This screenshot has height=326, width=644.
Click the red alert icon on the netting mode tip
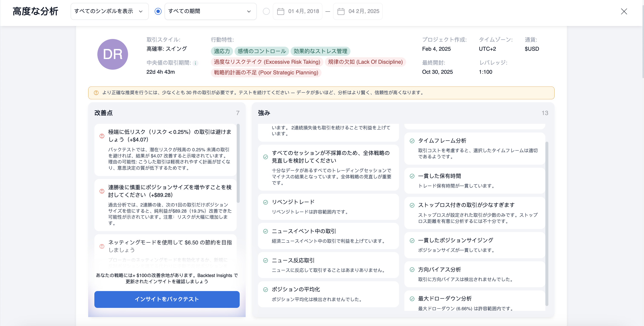102,246
